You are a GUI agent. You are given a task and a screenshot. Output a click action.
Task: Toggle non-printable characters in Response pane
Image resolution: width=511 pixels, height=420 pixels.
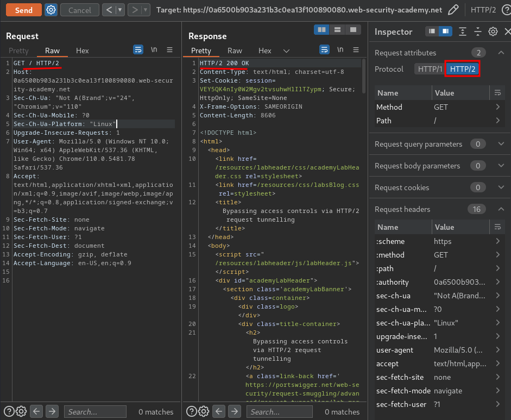tap(340, 49)
